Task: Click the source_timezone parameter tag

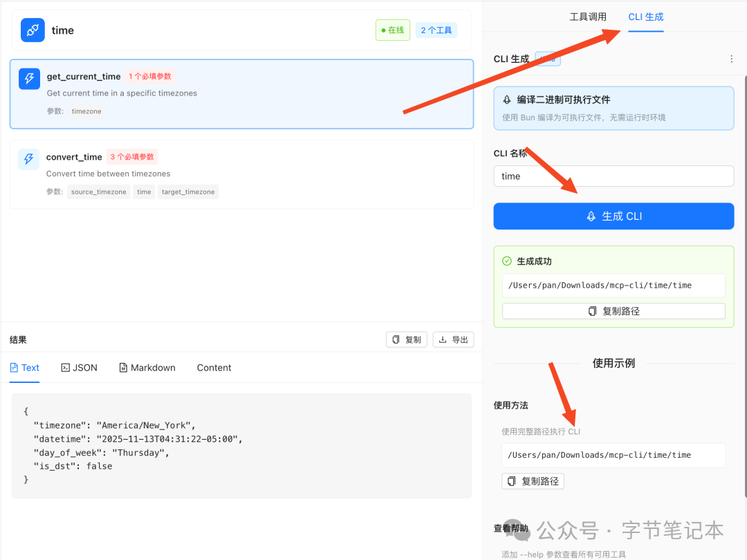Action: 99,192
